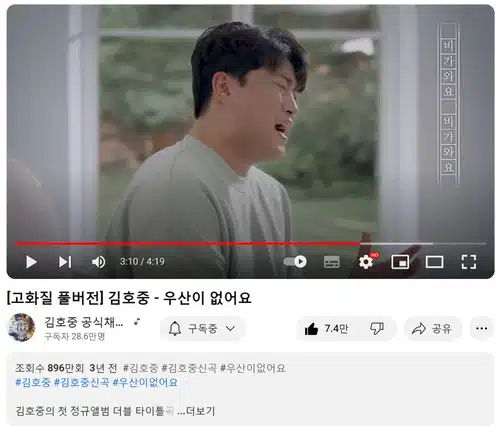Open the video settings gear
The height and width of the screenshot is (426, 500).
click(x=366, y=262)
